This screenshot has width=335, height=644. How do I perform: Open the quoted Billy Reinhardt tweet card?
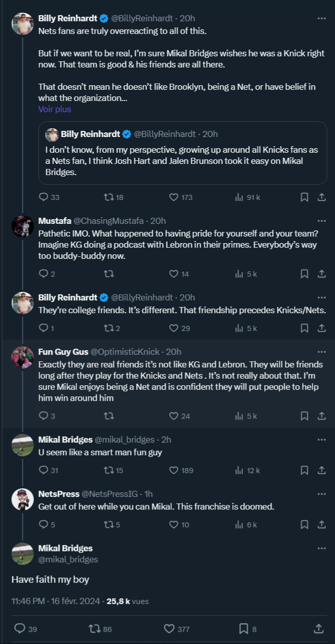182,153
